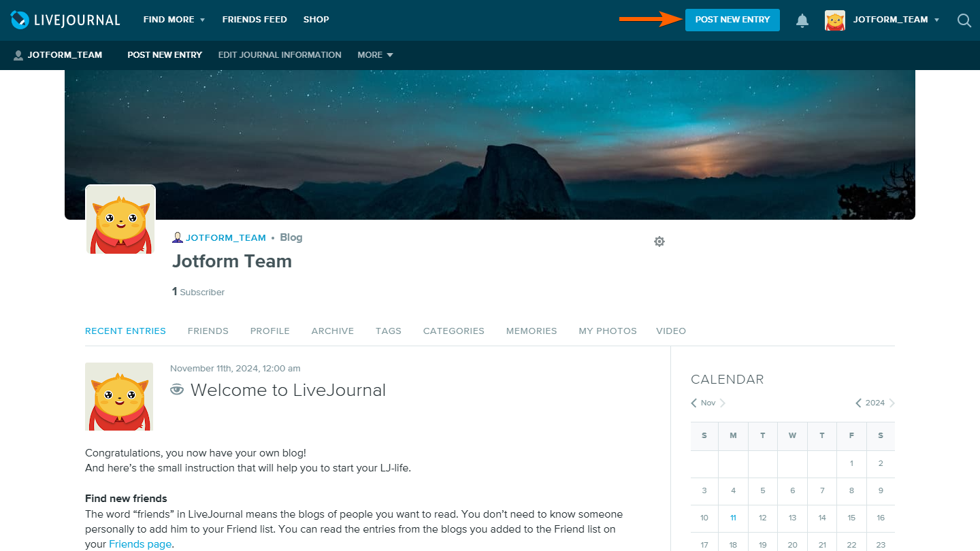Screen dimensions: 980x551
Task: Click the journal cover banner image
Action: click(490, 144)
